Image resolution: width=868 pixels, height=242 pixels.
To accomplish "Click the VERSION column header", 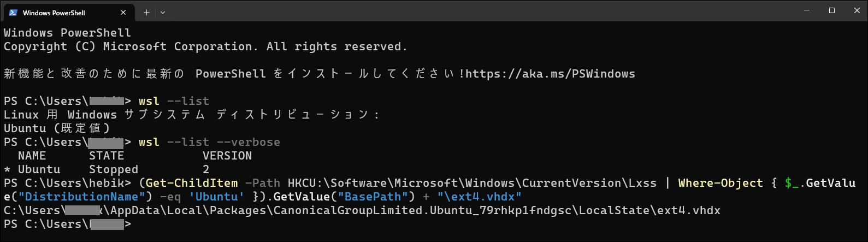I will pos(227,156).
